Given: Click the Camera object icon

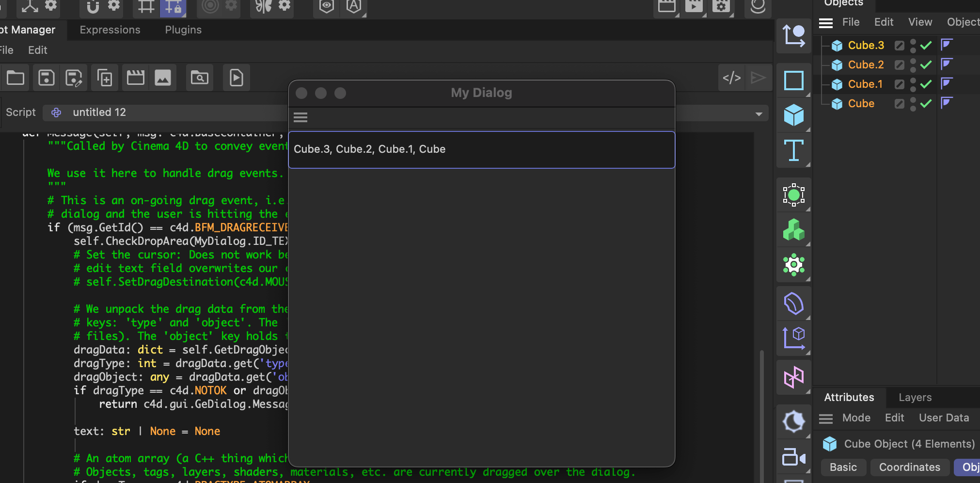Looking at the screenshot, I should 794,457.
